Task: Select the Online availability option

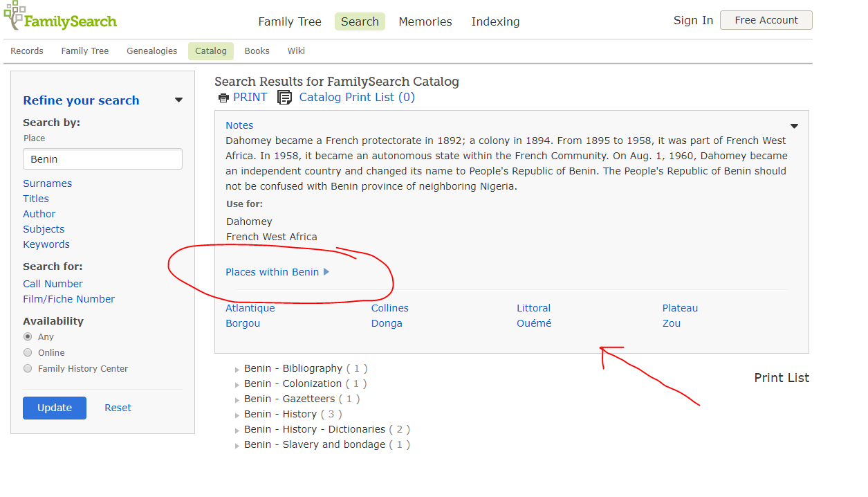Action: pos(28,353)
